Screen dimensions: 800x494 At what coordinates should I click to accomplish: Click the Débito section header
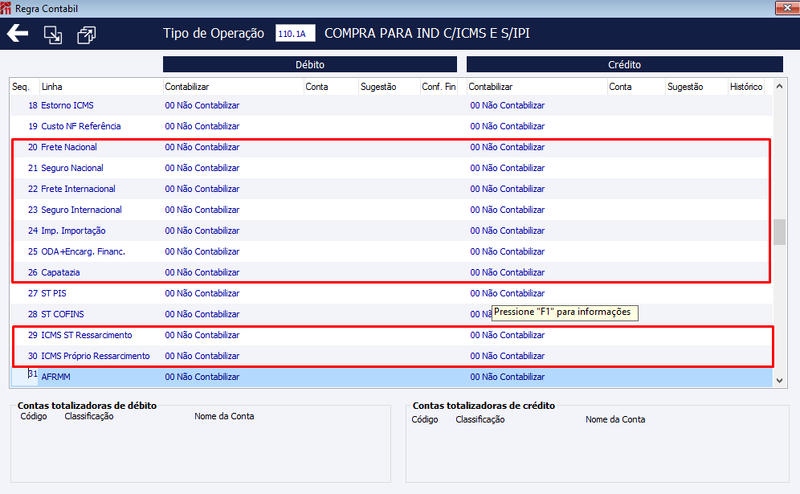[310, 64]
